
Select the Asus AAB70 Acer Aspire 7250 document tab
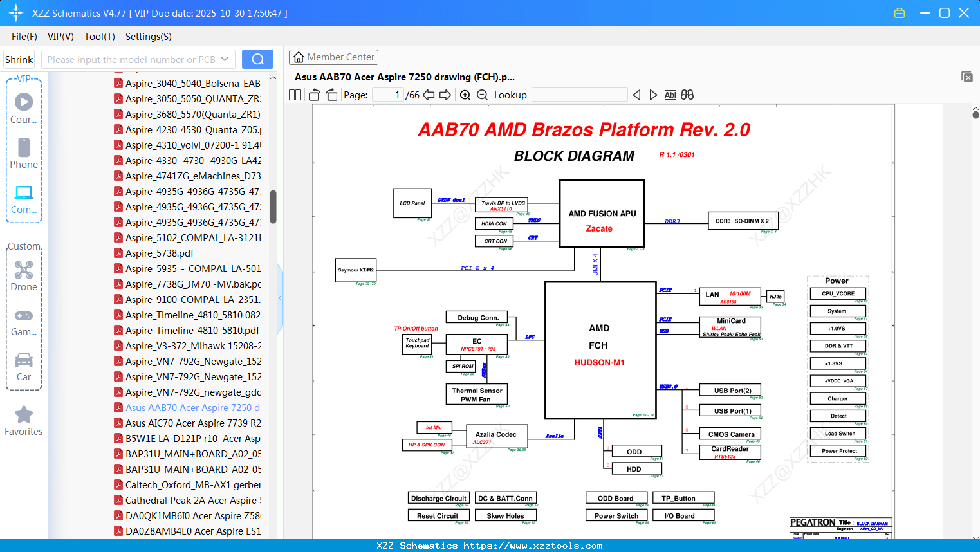[405, 77]
